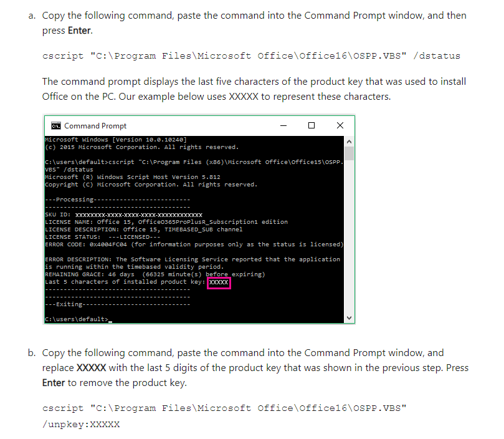Click the scrollbar track below the thumb

pos(349,236)
